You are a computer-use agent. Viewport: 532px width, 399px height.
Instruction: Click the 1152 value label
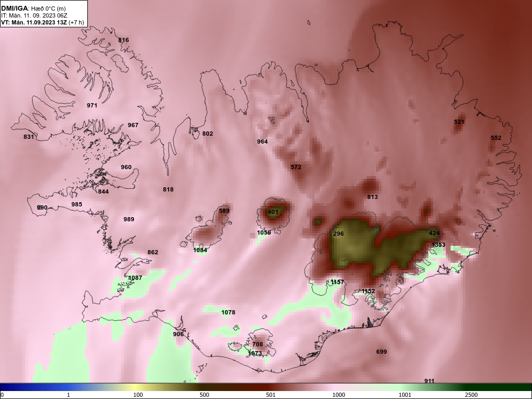pyautogui.click(x=368, y=292)
